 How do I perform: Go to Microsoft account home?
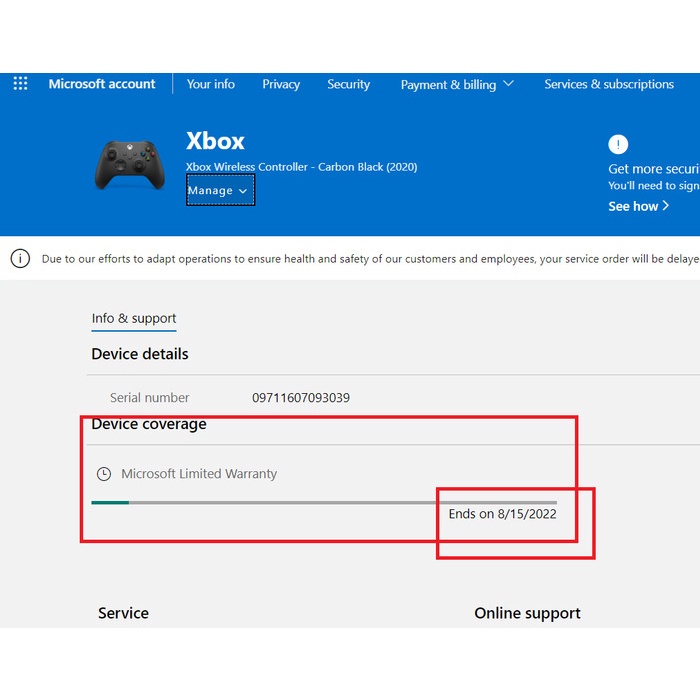102,84
